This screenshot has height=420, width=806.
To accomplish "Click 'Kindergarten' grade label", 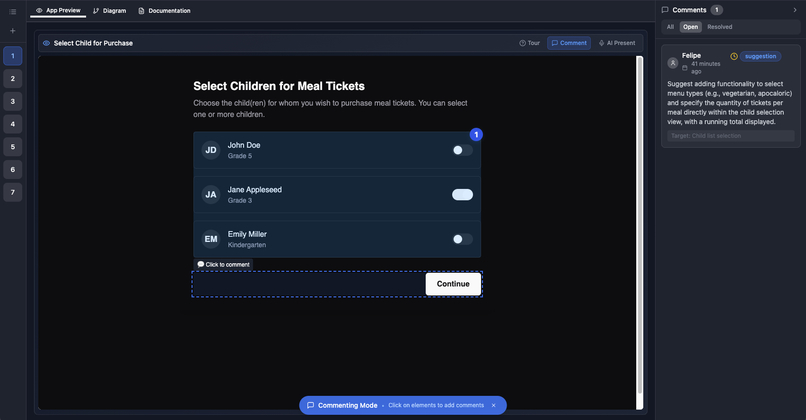I will click(x=247, y=245).
